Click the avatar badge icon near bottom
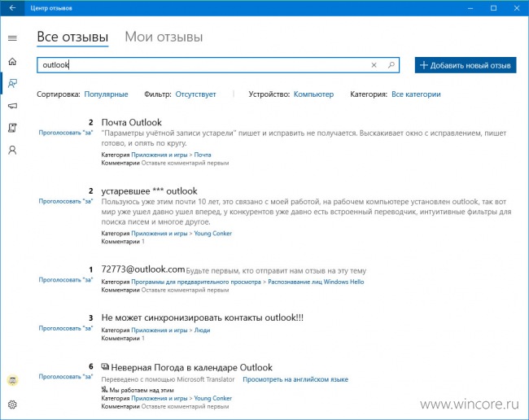 pyautogui.click(x=13, y=381)
